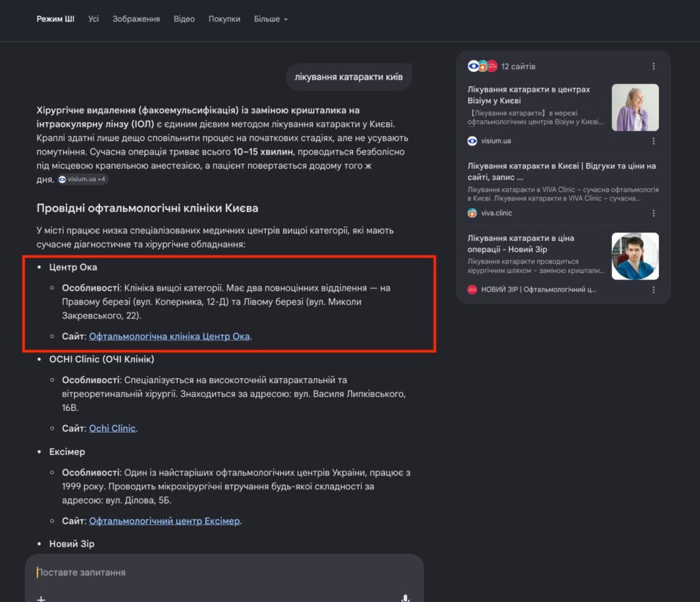Image resolution: width=700 pixels, height=602 pixels.
Task: Click the viva.clinic source label
Action: (496, 213)
